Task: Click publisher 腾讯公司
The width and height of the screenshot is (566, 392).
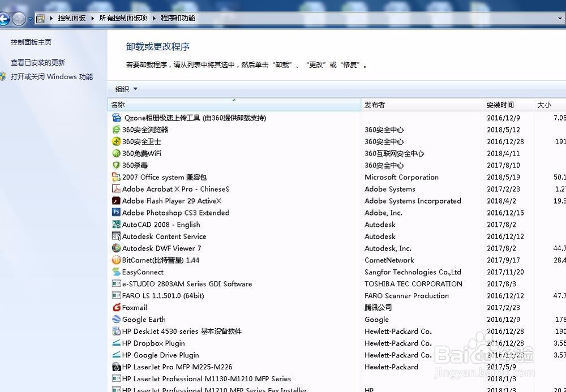Action: [378, 308]
